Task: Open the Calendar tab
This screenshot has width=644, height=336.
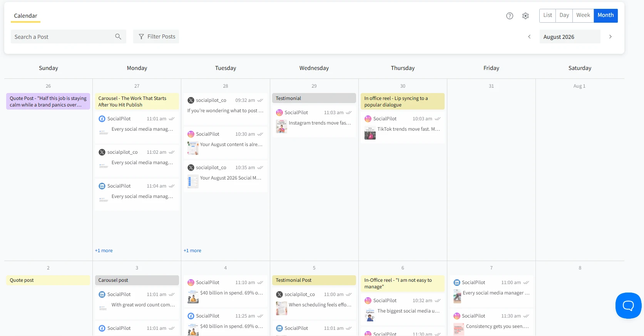Action: click(x=25, y=16)
